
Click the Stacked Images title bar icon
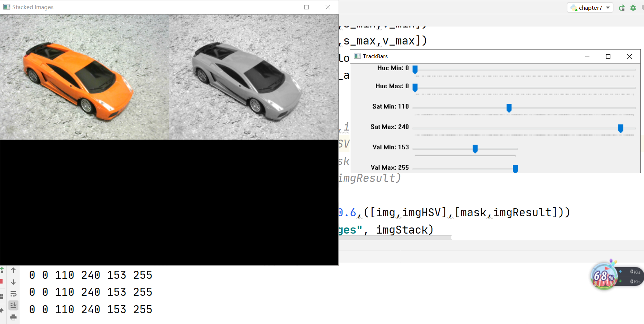pyautogui.click(x=7, y=7)
